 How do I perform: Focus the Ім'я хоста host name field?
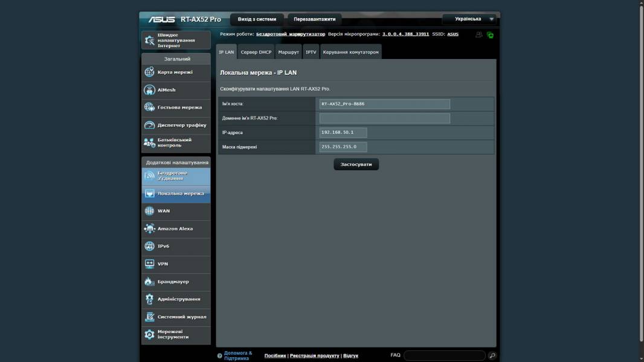coord(384,104)
